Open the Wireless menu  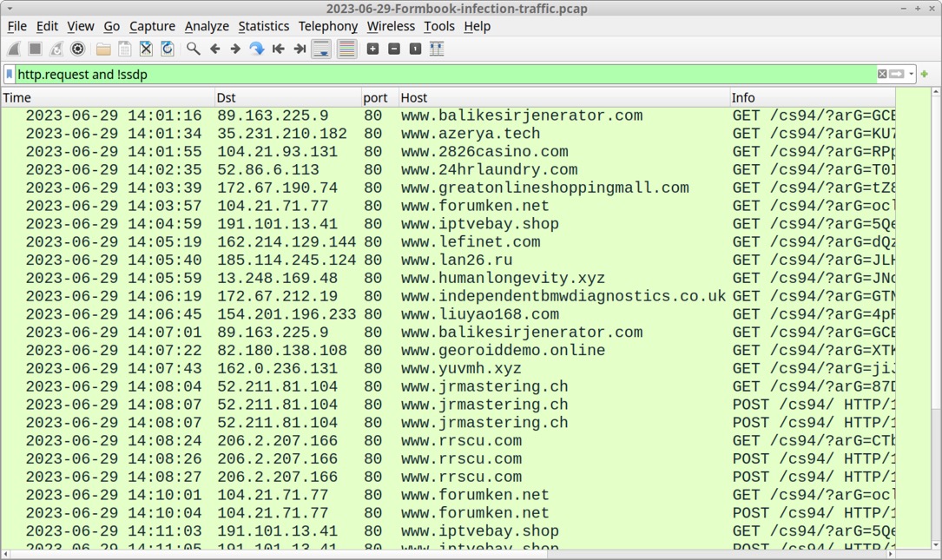[391, 26]
